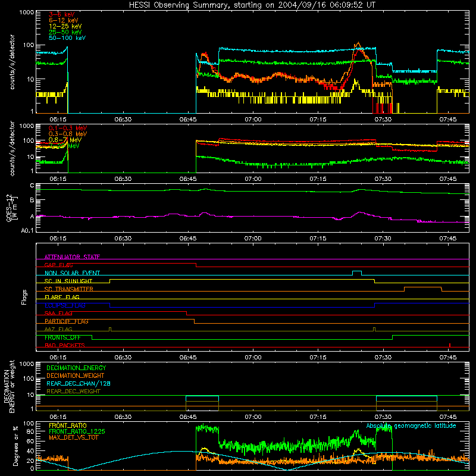
Task: Click the 06:30 tick label under GOES plot
Action: point(123,239)
